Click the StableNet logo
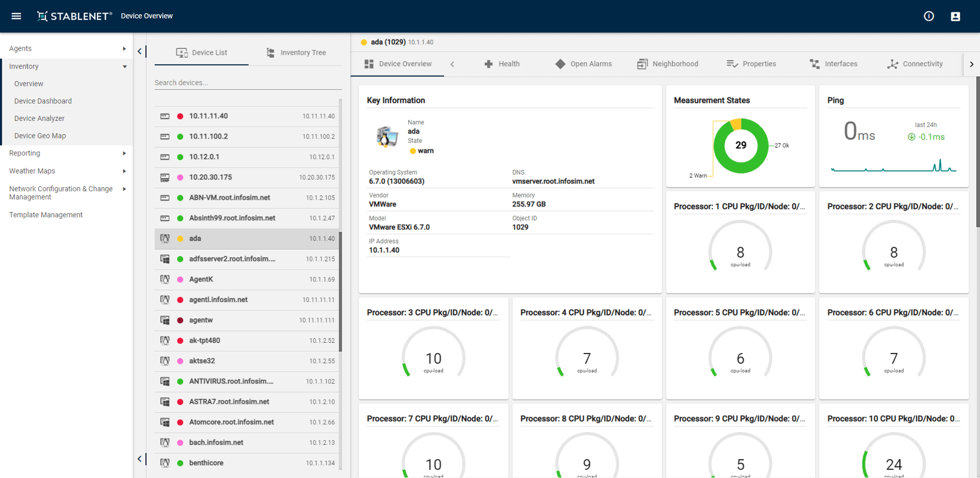 [74, 16]
